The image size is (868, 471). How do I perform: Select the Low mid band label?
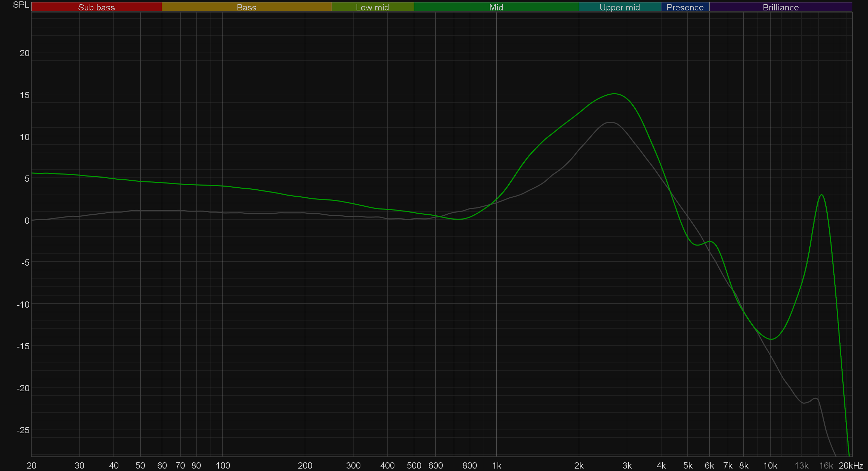(x=372, y=7)
